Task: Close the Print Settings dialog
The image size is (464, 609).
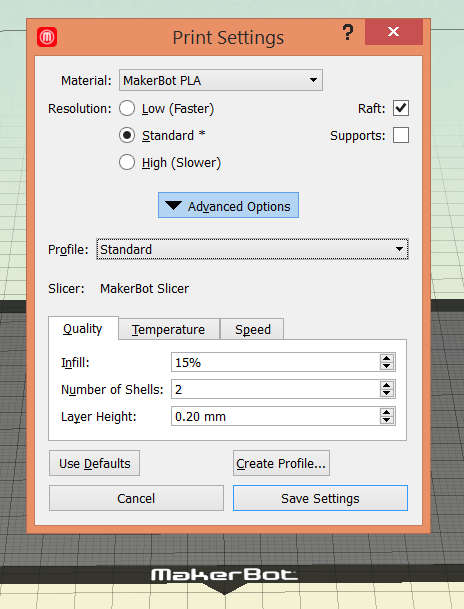Action: coord(394,32)
